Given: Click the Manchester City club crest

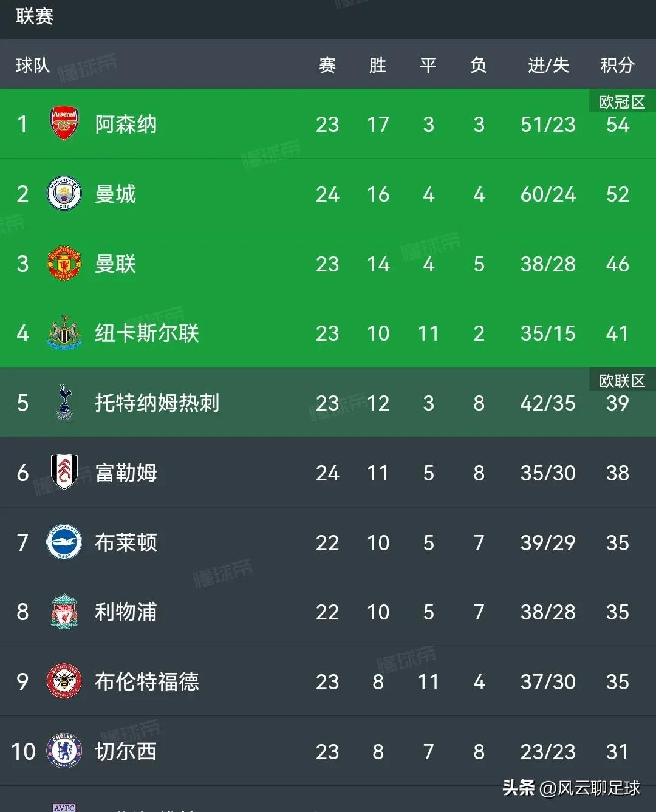Looking at the screenshot, I should 64,194.
